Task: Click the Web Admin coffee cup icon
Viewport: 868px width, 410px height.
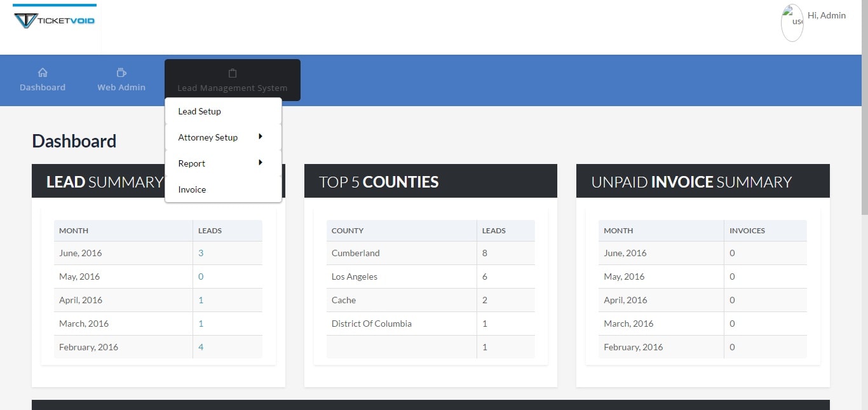Action: [x=121, y=72]
